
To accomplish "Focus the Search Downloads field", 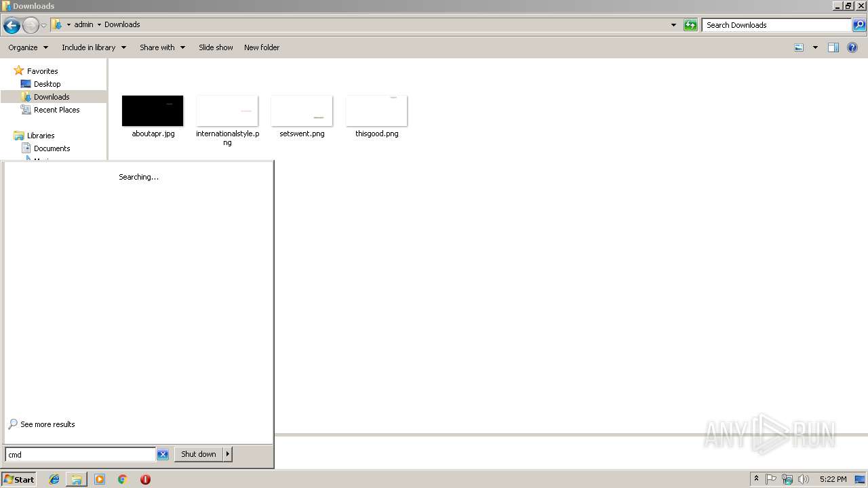I will [x=776, y=25].
